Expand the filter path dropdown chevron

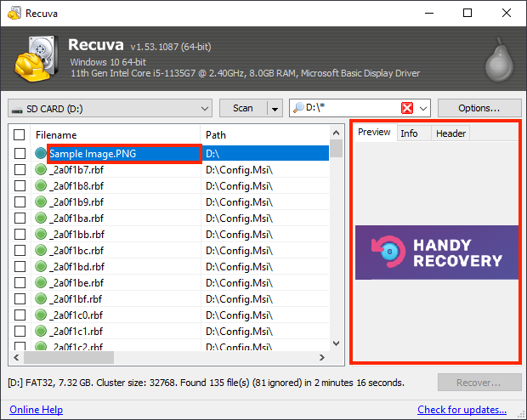(x=423, y=108)
